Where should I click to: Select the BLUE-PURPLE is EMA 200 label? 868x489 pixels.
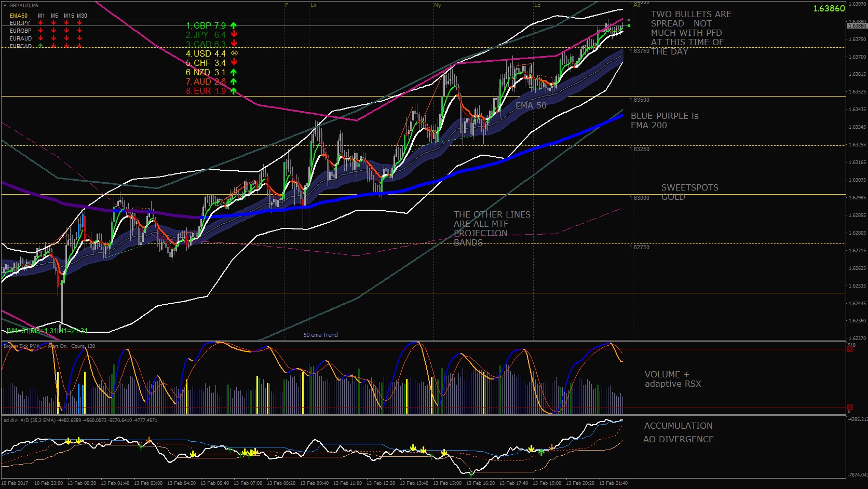pos(664,120)
